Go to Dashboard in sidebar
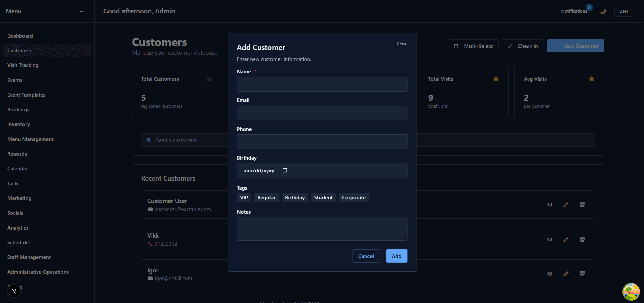Image resolution: width=644 pixels, height=303 pixels. point(47,36)
